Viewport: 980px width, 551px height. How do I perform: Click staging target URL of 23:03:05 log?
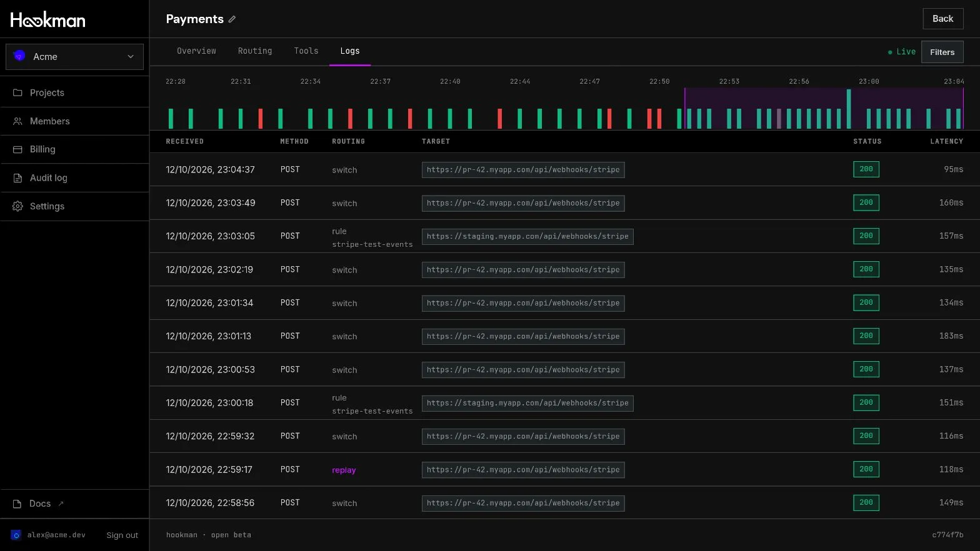[527, 236]
